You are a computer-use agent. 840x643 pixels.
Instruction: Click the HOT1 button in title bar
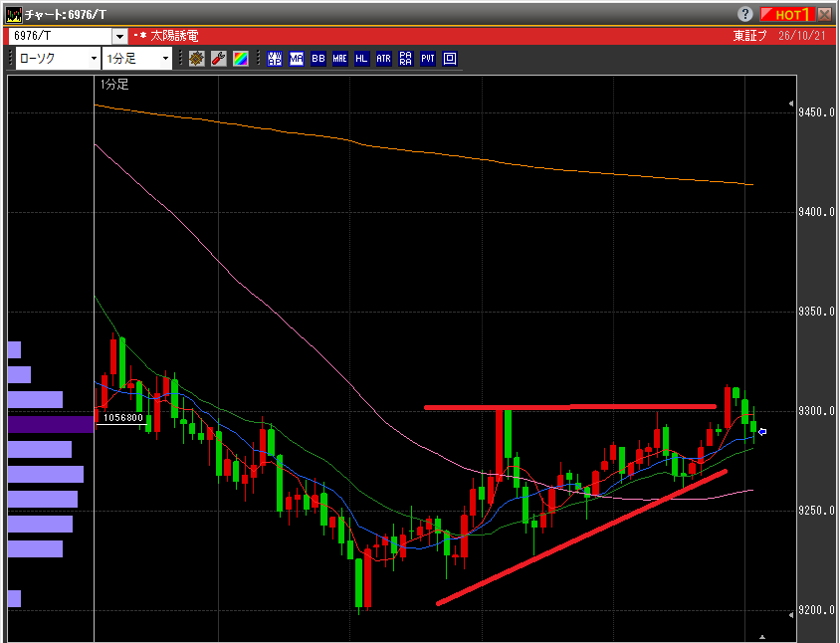[787, 14]
